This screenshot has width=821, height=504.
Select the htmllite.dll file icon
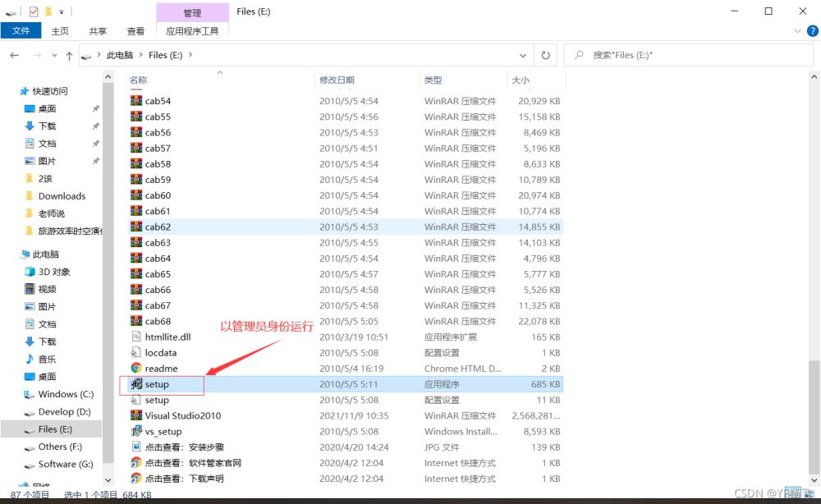[136, 337]
